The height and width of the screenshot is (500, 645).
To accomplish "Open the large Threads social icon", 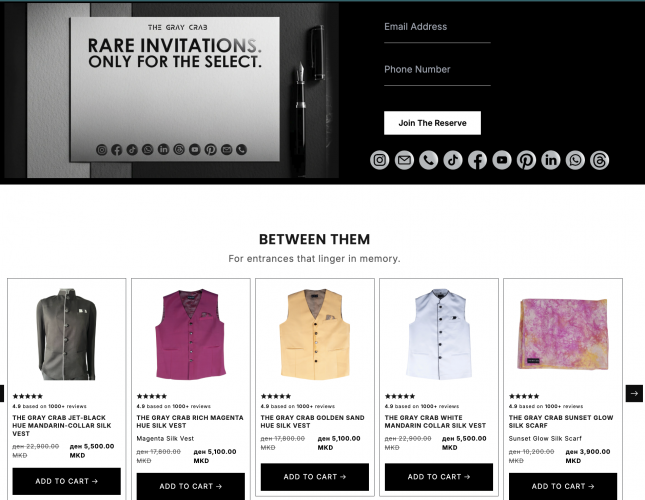I will [599, 160].
